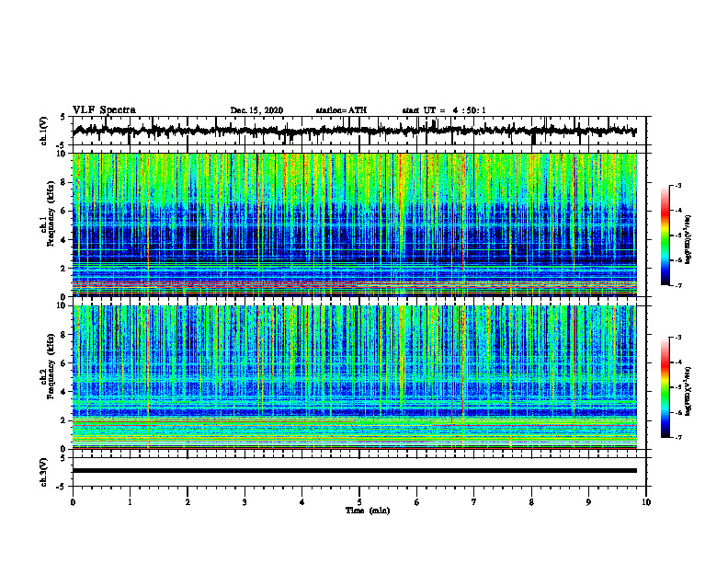728x563 pixels.
Task: Click the "ch.3(V)" axis label
Action: click(x=44, y=472)
